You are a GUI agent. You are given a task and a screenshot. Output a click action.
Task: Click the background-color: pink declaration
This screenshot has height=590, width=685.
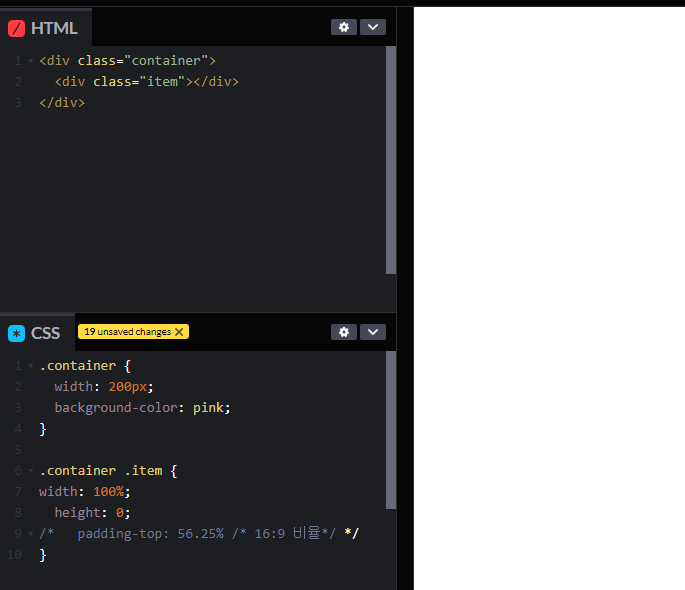142,407
